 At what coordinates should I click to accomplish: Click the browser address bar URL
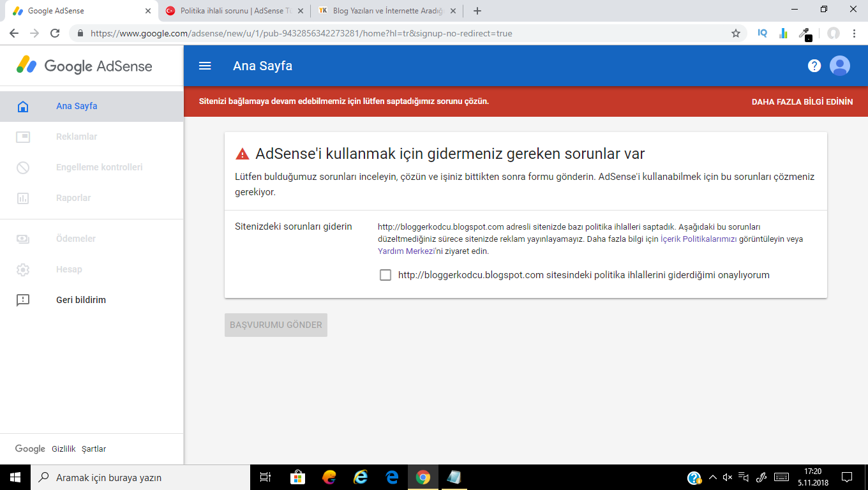coord(301,33)
